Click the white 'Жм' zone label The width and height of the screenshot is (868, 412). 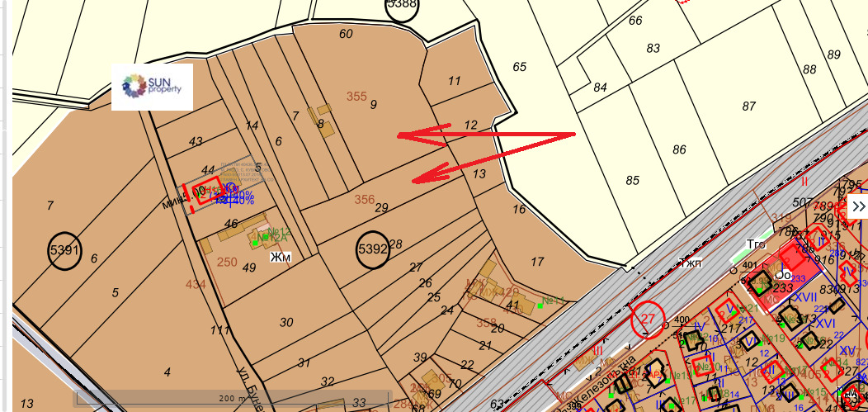point(281,258)
